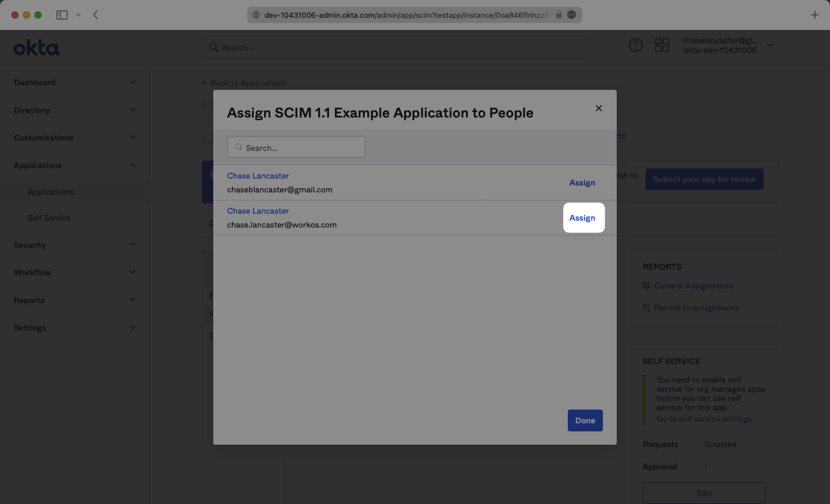Go back using browser back arrow

pyautogui.click(x=96, y=15)
